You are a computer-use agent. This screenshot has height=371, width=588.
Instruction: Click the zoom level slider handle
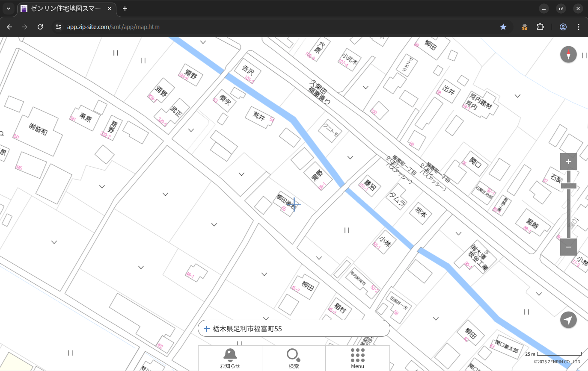coord(568,186)
